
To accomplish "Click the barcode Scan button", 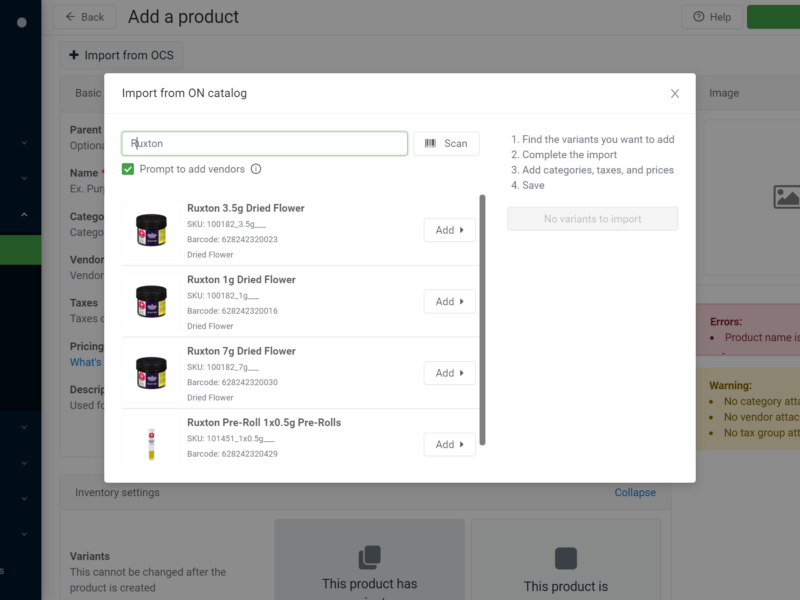I will pos(446,143).
